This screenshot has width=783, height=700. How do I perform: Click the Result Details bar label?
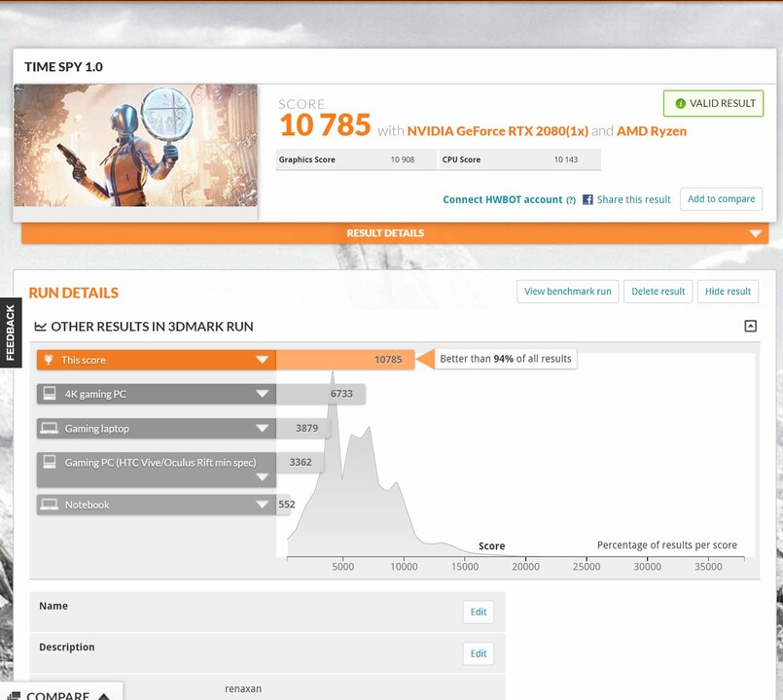coord(385,233)
